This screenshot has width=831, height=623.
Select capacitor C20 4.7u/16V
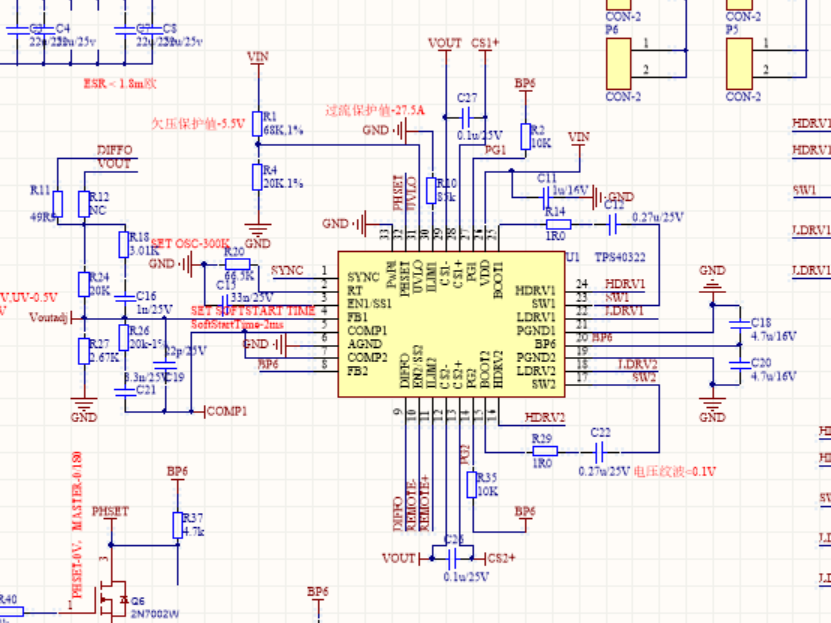pyautogui.click(x=740, y=364)
